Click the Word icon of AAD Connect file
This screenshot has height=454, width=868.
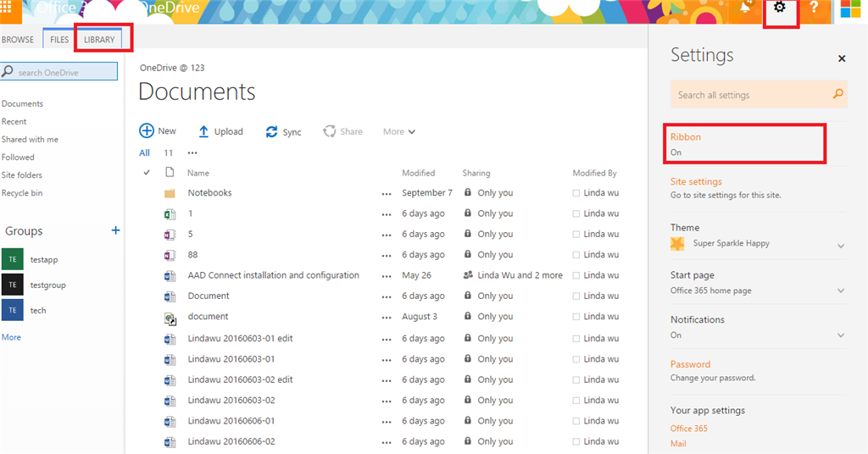[x=170, y=275]
